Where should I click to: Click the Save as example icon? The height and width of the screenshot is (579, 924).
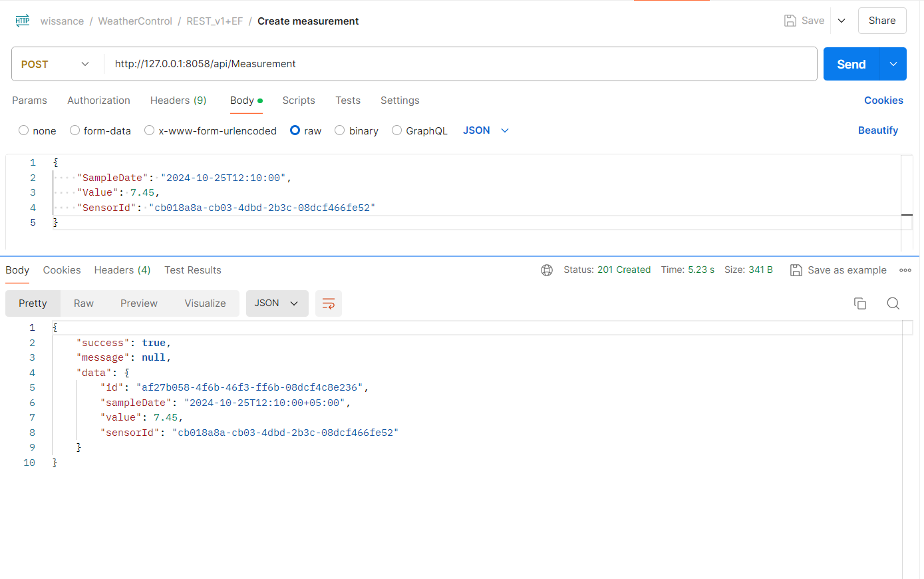click(x=796, y=270)
